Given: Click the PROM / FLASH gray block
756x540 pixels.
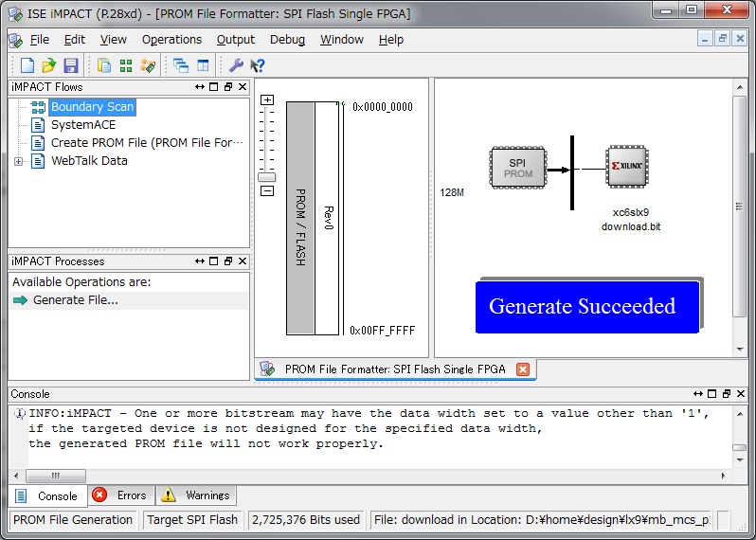Looking at the screenshot, I should [300, 218].
